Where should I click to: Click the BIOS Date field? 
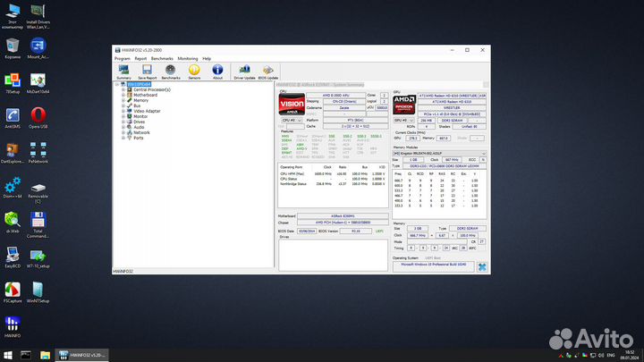coord(307,232)
